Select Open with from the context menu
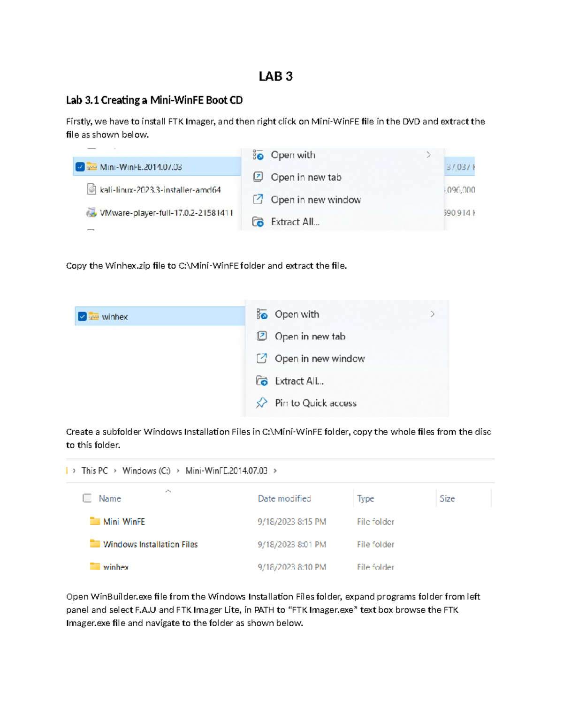 (293, 155)
